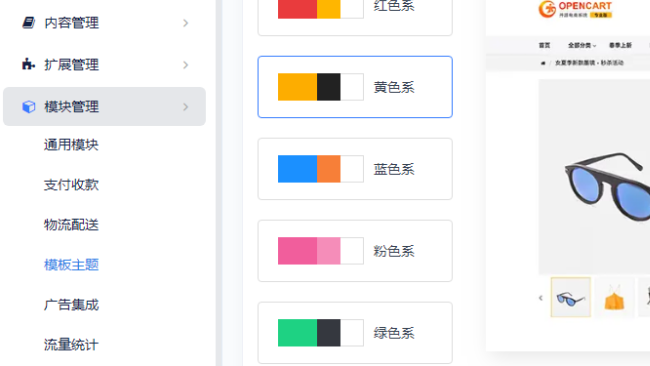Open the 流量统计 sidebar link
This screenshot has width=650, height=366.
tap(71, 344)
